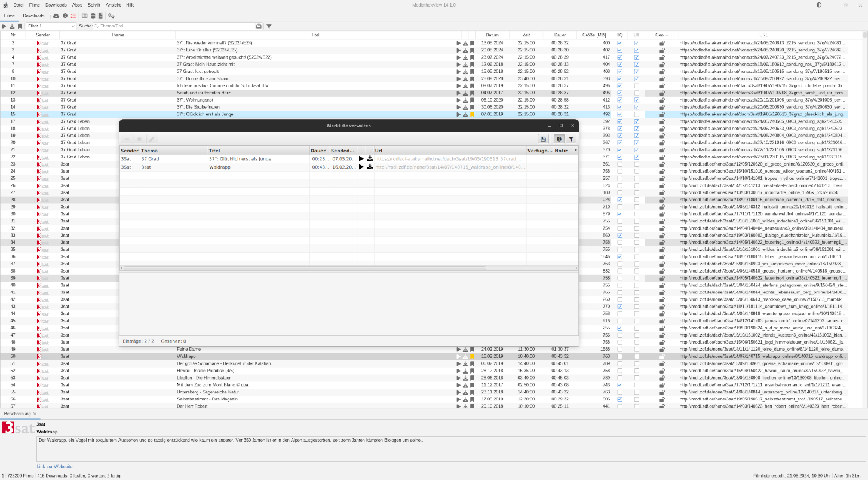868x480 pixels.
Task: Toggle HQ checkbox on the 1024 MB row
Action: point(619,200)
